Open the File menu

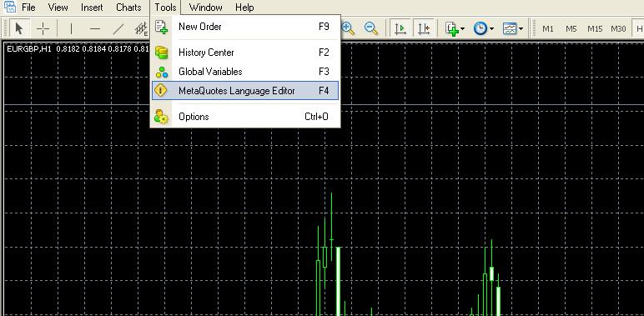(x=28, y=8)
